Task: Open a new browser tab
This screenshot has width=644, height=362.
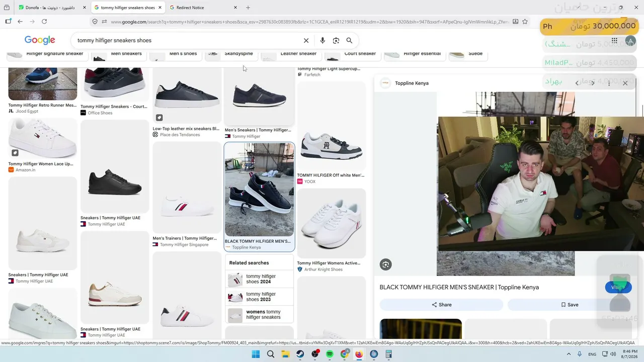Action: [x=248, y=8]
